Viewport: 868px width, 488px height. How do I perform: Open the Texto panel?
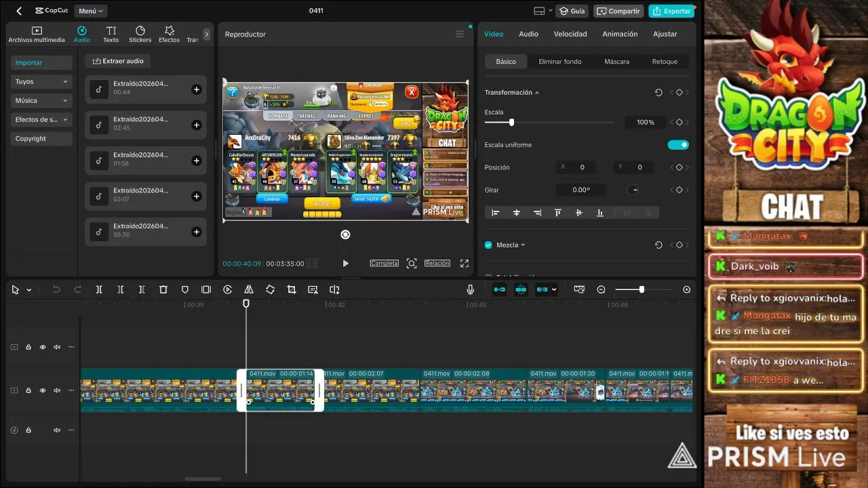111,35
